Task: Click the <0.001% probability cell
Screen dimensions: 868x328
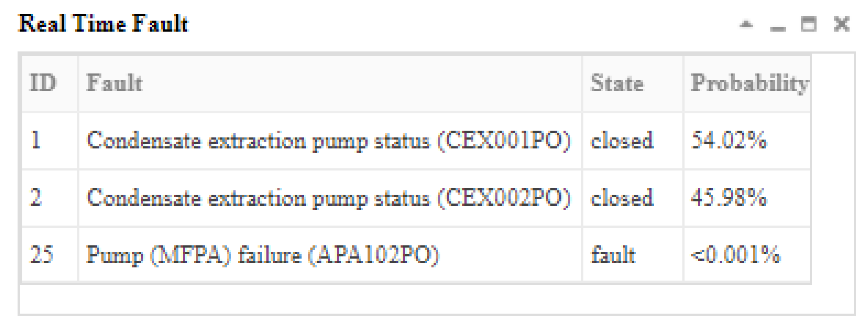Action: pos(736,255)
